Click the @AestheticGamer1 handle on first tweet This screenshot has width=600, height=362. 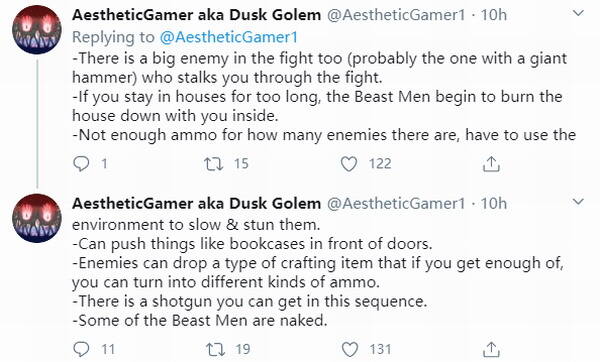click(x=396, y=15)
